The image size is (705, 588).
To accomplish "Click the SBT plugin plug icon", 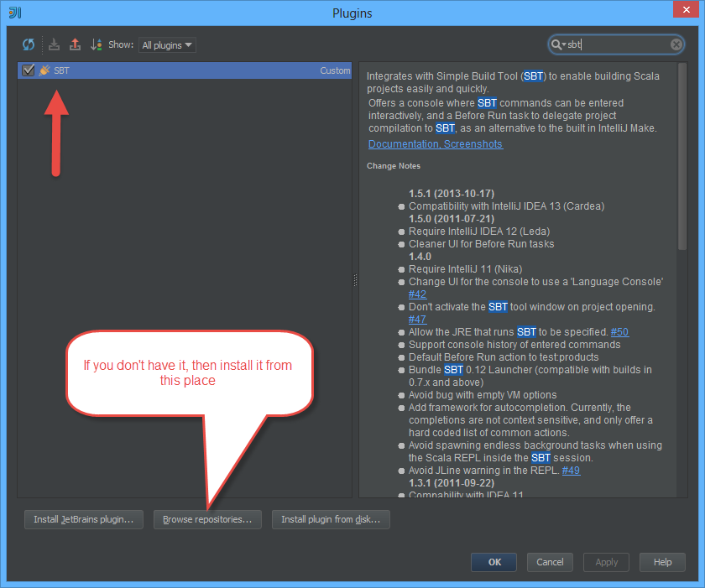I will 44,70.
